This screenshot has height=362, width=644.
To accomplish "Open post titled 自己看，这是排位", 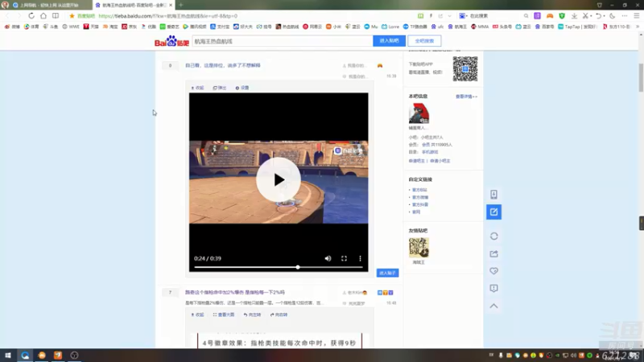I will pos(223,65).
